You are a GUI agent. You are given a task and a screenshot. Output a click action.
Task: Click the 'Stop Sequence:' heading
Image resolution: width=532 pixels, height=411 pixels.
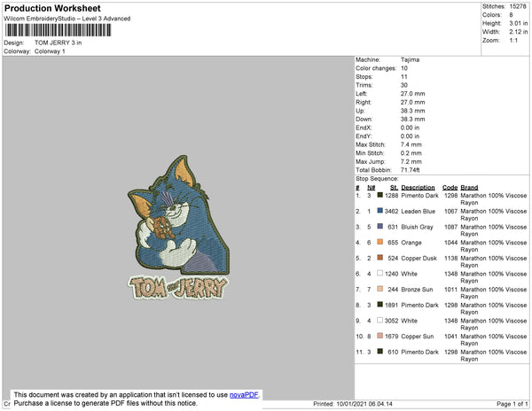[377, 179]
